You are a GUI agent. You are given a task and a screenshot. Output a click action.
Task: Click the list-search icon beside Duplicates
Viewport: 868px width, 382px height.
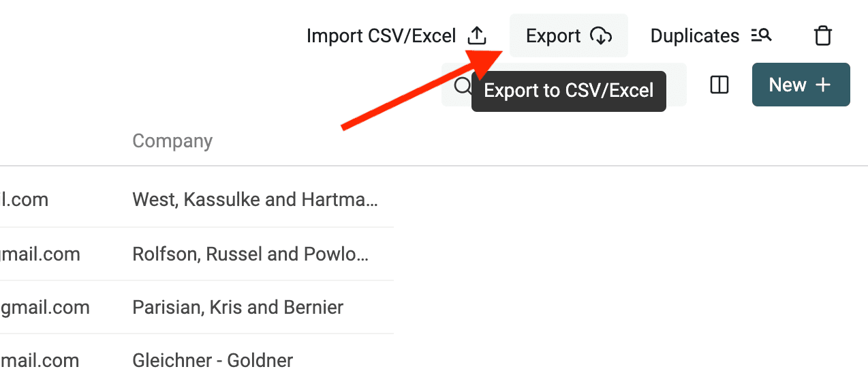click(x=761, y=35)
